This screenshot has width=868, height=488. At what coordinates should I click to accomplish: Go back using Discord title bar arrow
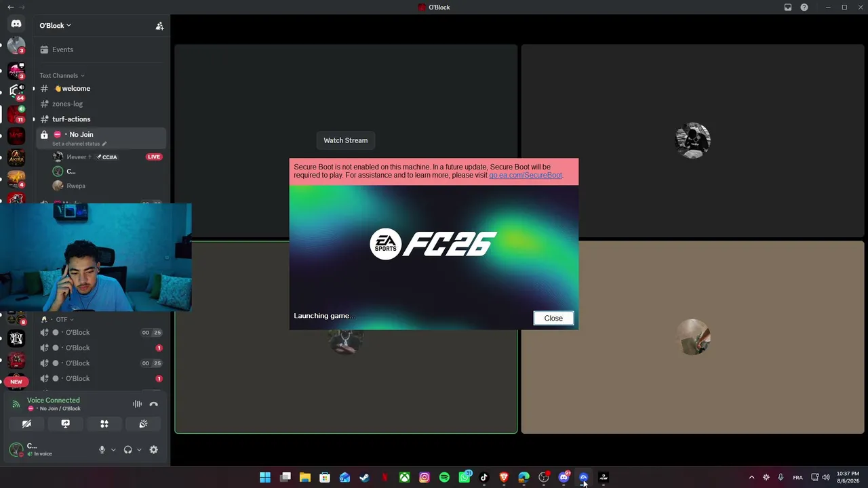click(10, 7)
